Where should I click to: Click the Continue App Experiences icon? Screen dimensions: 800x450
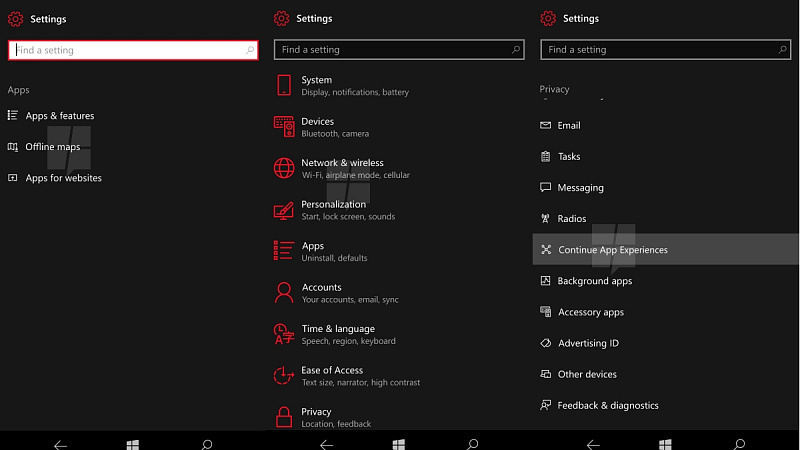click(546, 249)
